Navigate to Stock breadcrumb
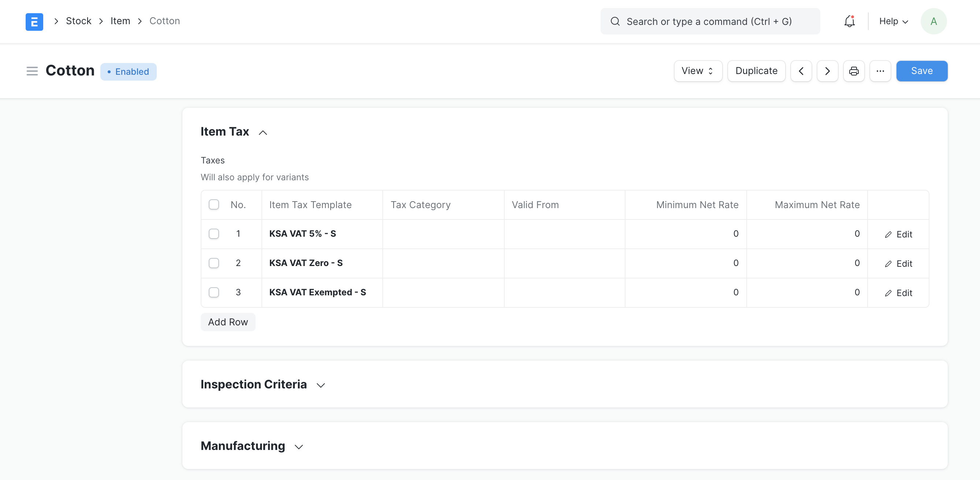Viewport: 980px width, 480px height. coord(78,21)
